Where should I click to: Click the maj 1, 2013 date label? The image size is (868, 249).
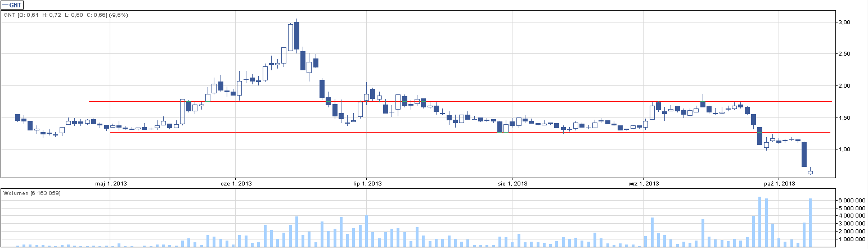(x=110, y=183)
